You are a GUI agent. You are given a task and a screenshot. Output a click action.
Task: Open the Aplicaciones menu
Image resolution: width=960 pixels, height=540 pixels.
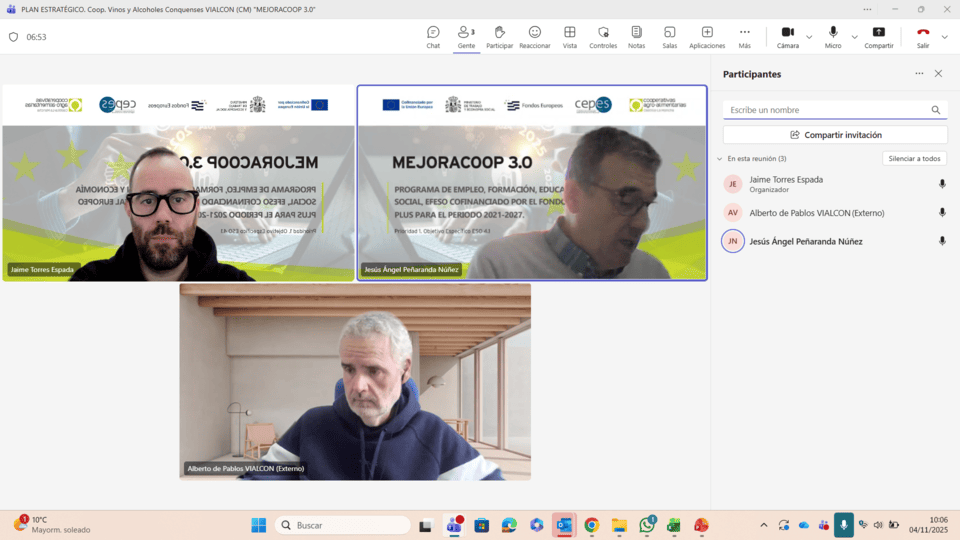point(707,37)
